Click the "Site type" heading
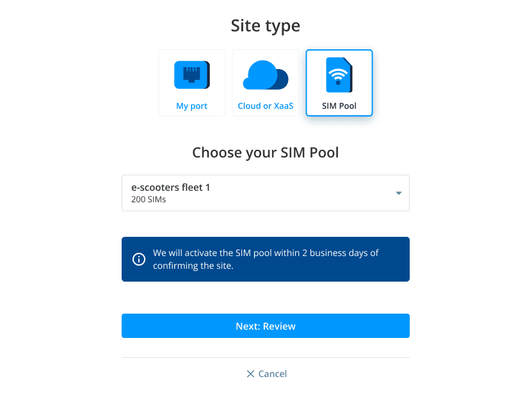 pyautogui.click(x=265, y=26)
